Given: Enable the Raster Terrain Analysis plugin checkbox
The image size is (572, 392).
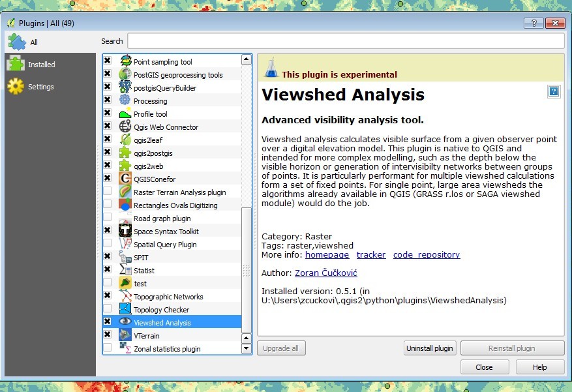Looking at the screenshot, I should click(x=107, y=190).
